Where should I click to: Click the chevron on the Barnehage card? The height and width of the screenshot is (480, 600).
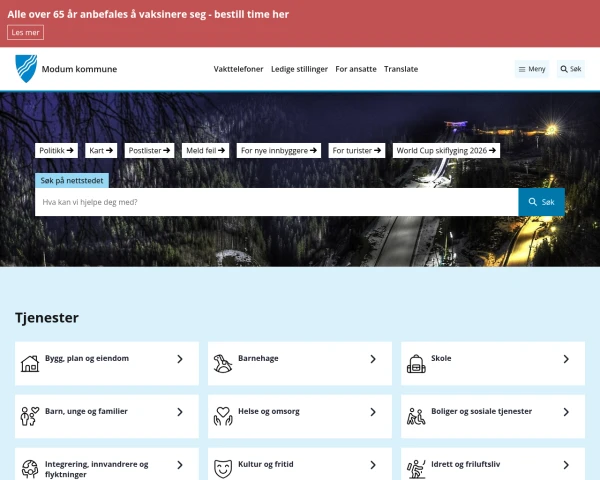(373, 359)
